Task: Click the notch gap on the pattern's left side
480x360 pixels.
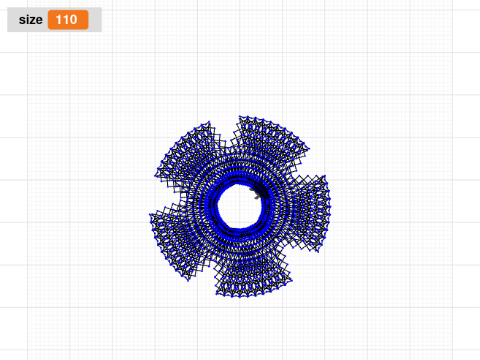Action: (x=167, y=194)
